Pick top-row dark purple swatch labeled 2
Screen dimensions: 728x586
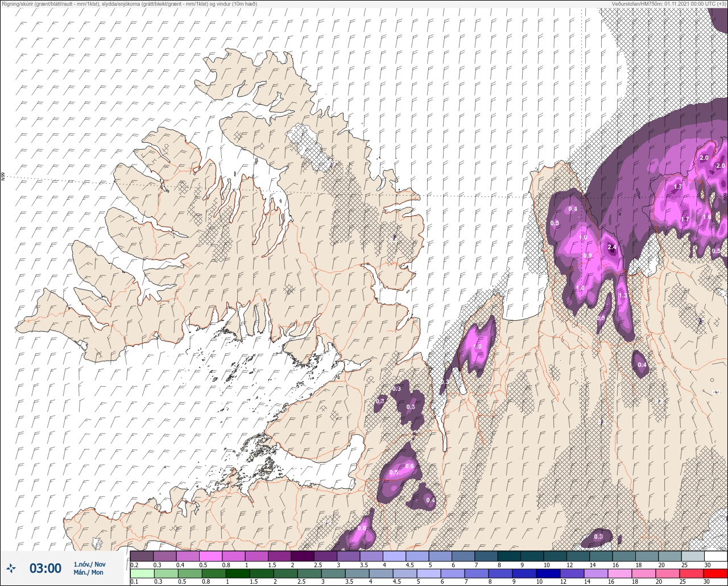point(302,556)
